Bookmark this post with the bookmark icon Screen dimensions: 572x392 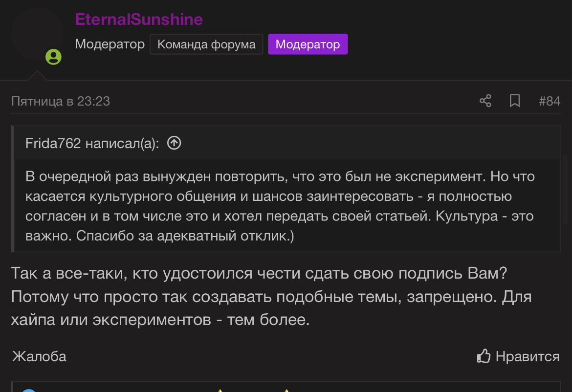pos(514,101)
